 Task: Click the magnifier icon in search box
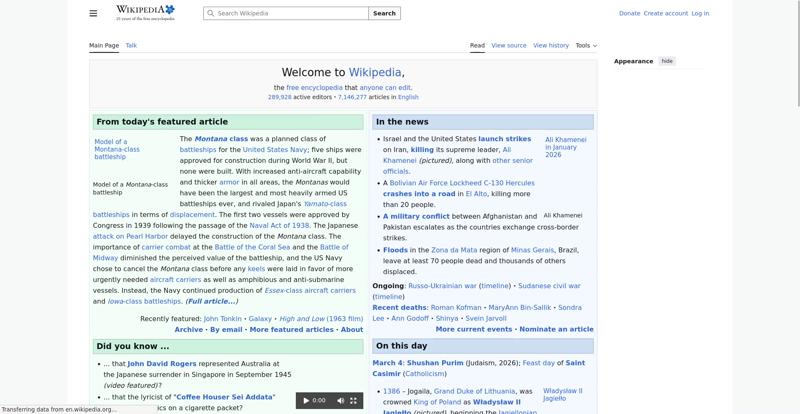[210, 14]
